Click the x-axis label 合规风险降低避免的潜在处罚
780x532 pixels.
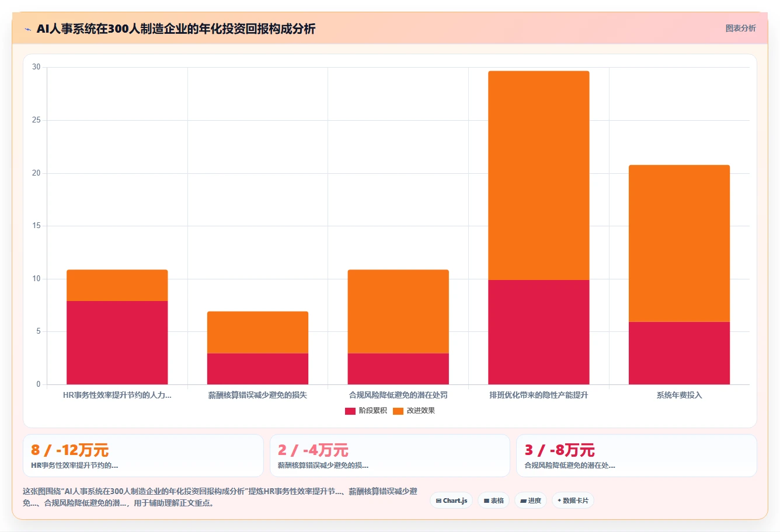click(398, 395)
